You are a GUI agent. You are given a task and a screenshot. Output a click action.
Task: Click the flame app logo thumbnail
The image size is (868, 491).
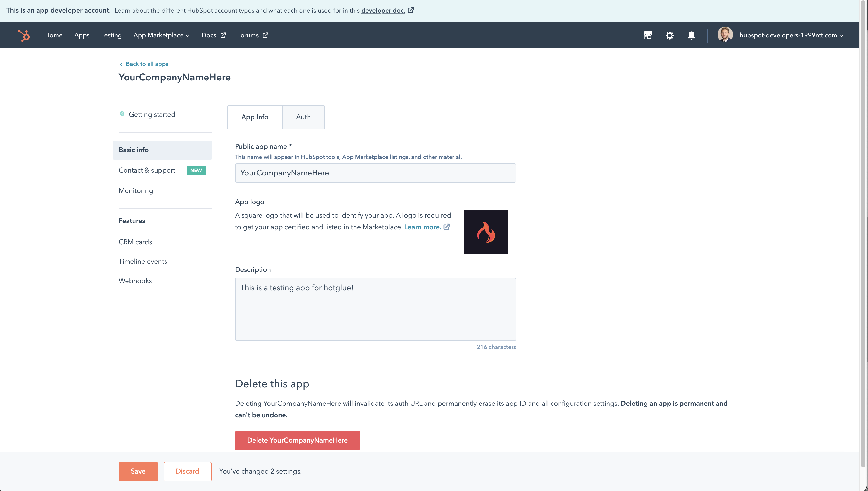486,232
